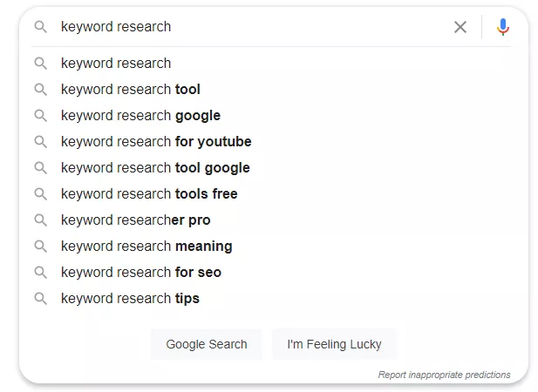
Task: Click magnifier icon beside 'keyword researcher pro'
Action: pyautogui.click(x=40, y=220)
